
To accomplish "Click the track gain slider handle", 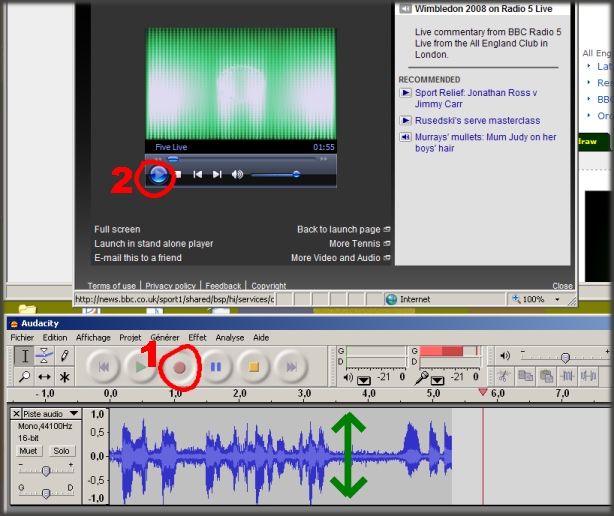I will [46, 471].
